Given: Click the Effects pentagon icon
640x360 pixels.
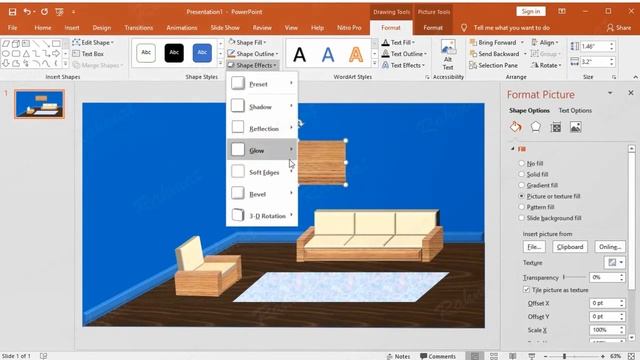Looking at the screenshot, I should 536,127.
